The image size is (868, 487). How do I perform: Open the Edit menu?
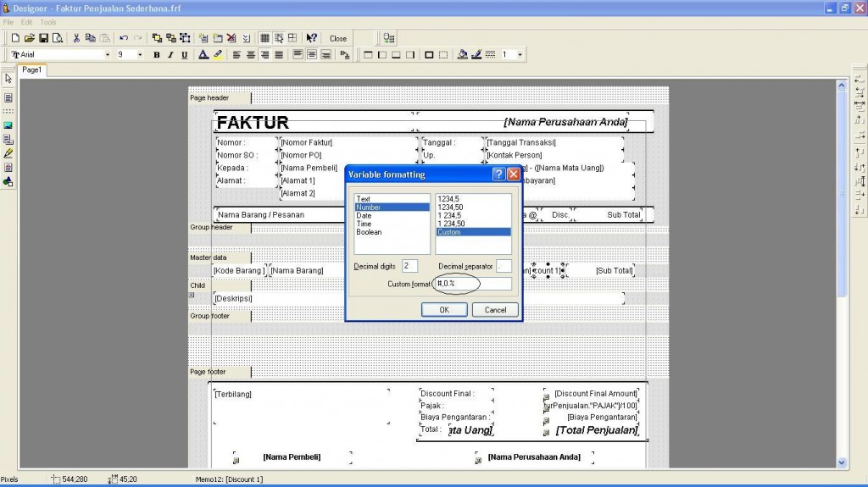click(x=27, y=22)
